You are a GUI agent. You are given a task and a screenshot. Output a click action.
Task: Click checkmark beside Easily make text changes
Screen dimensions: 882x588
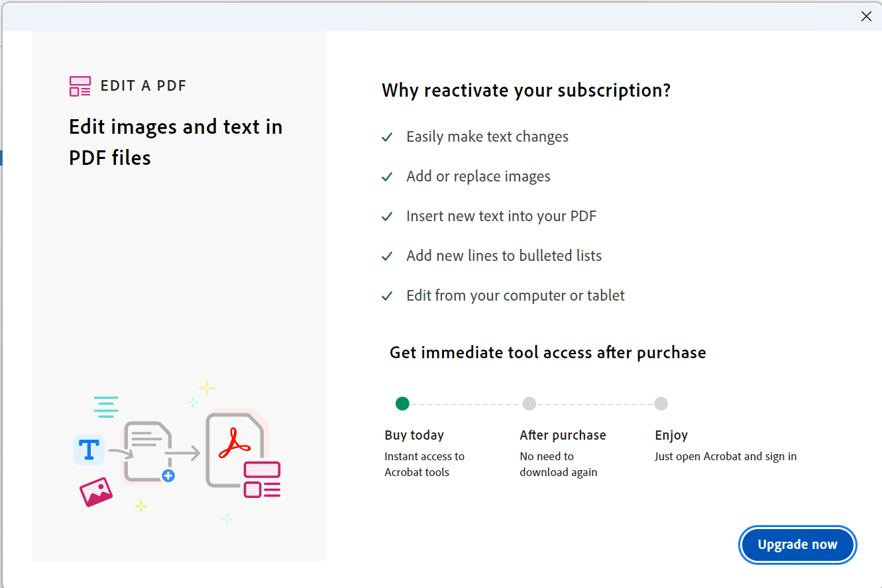coord(388,138)
